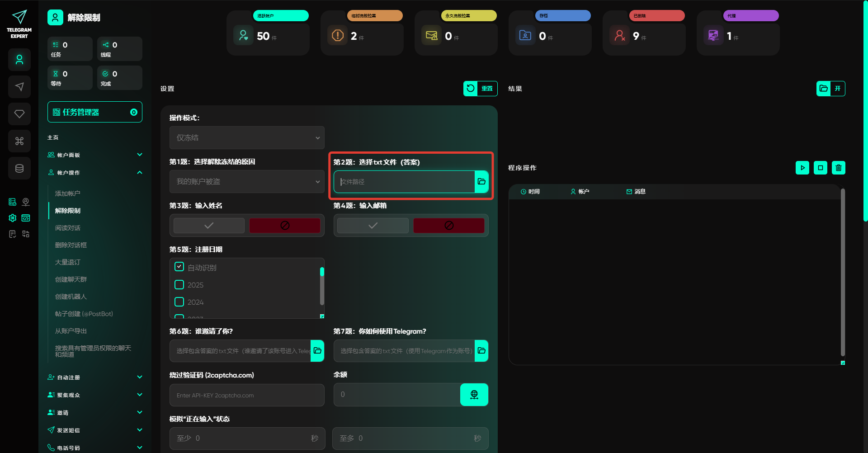This screenshot has width=868, height=453.
Task: Expand the 帐户面板 sidebar group
Action: click(x=95, y=155)
